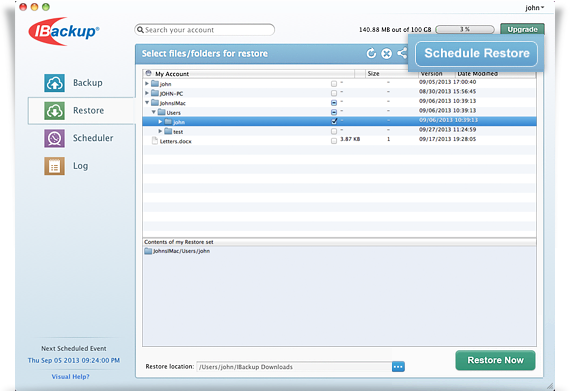This screenshot has width=570, height=391.
Task: Select the Letters.docx row
Action: [x=340, y=141]
